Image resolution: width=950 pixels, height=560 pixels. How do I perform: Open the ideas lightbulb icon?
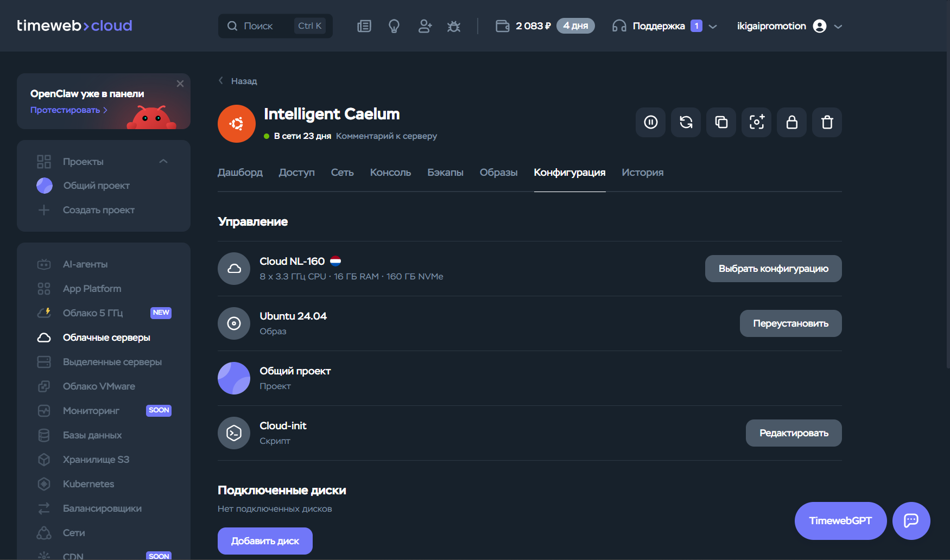point(394,26)
